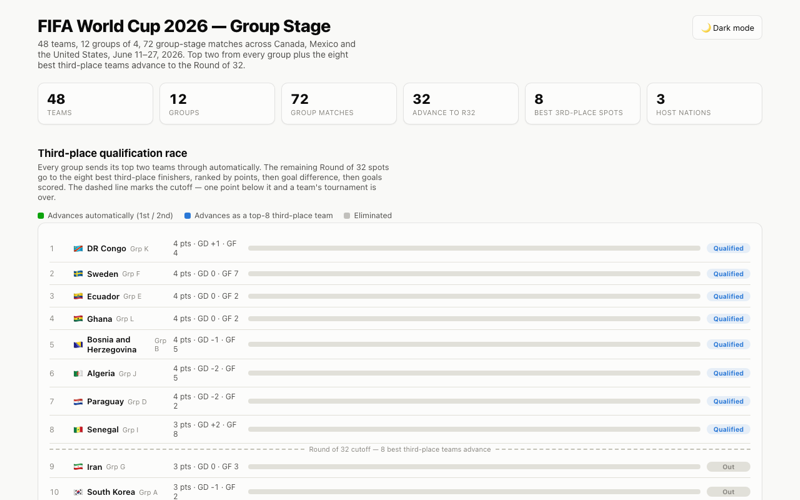Click the Qualified badge for Ghana
The image size is (800, 500).
728,319
